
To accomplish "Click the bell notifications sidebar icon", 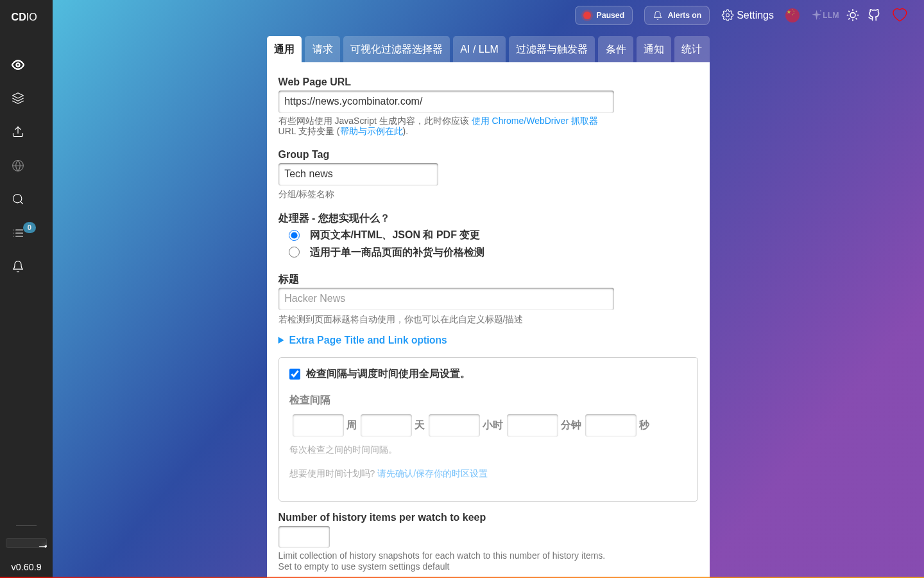I will click(18, 267).
